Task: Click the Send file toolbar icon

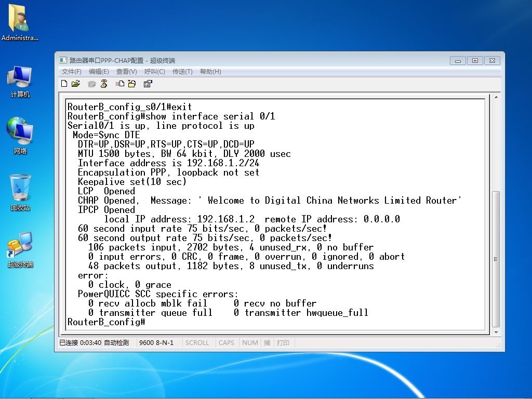Action: tap(120, 84)
